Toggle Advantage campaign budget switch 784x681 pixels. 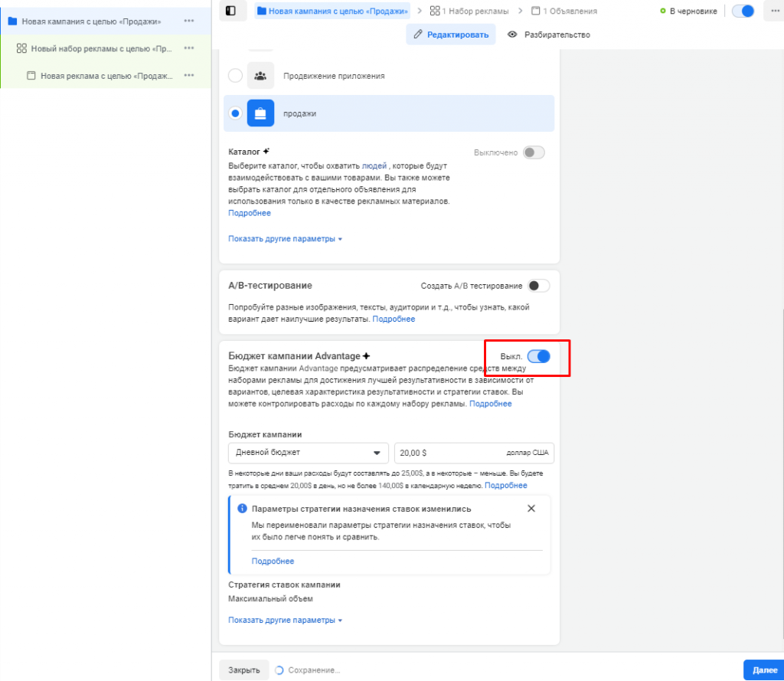click(538, 356)
